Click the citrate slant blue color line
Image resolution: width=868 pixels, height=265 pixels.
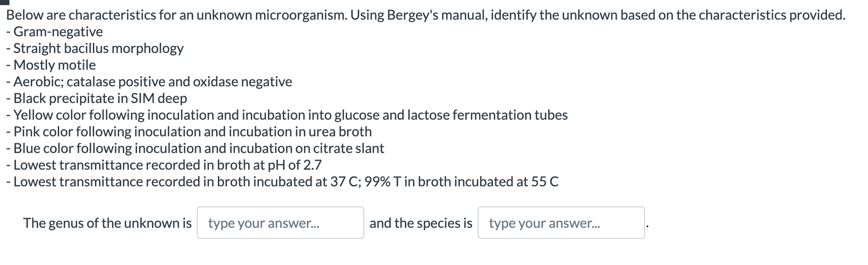click(196, 148)
